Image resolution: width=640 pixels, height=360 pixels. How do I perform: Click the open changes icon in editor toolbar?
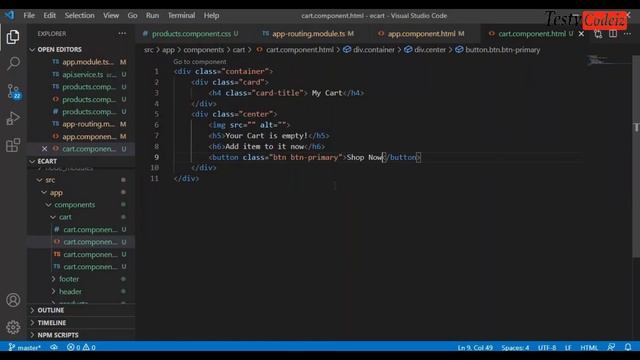click(x=598, y=34)
